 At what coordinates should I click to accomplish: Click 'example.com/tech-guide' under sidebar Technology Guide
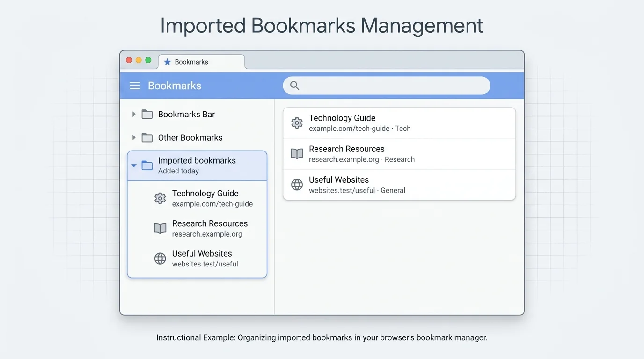[x=212, y=204]
